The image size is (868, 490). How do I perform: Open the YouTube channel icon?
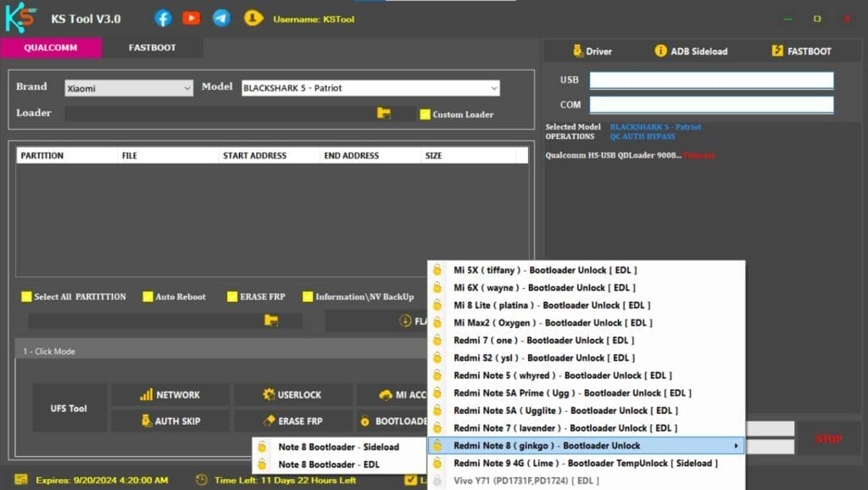click(x=192, y=17)
